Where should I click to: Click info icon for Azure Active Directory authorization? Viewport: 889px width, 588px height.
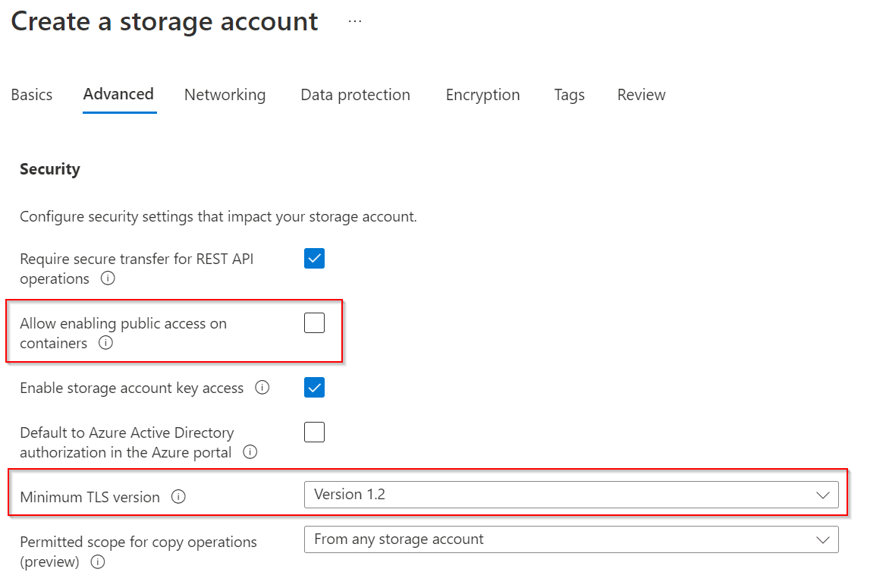[250, 452]
